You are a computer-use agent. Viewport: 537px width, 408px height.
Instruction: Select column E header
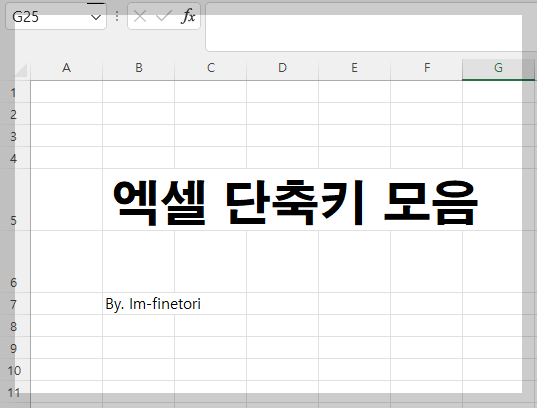(x=354, y=68)
